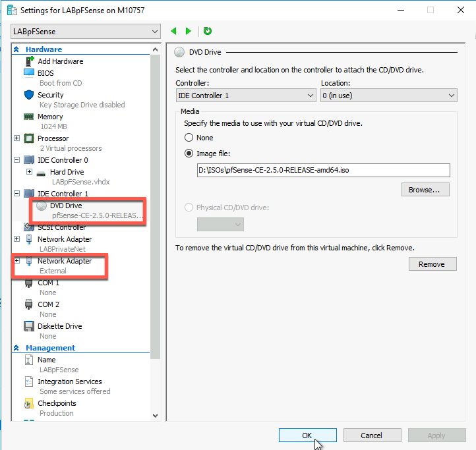The height and width of the screenshot is (450, 476).
Task: Select the Diskette Drive floppy icon
Action: coord(29,326)
